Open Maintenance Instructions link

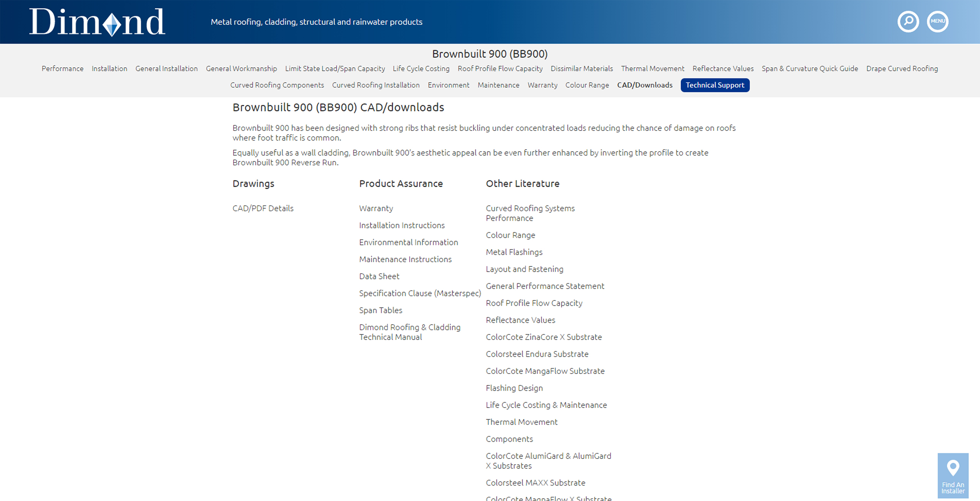click(x=405, y=259)
